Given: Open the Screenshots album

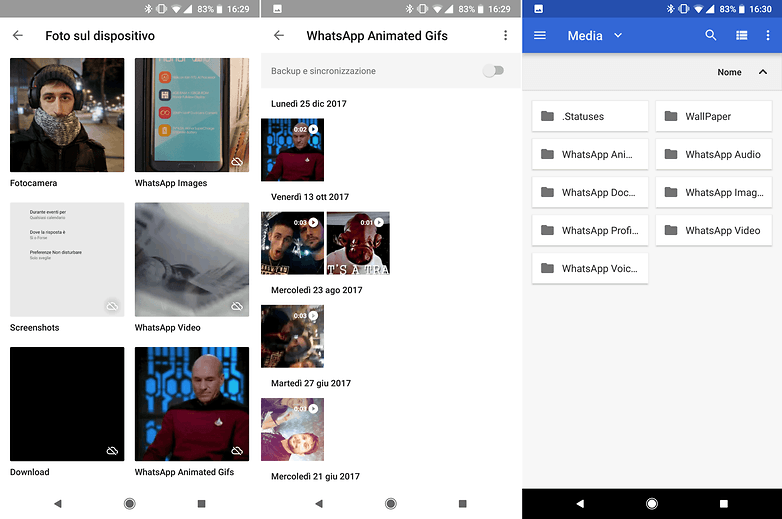Looking at the screenshot, I should coord(67,259).
